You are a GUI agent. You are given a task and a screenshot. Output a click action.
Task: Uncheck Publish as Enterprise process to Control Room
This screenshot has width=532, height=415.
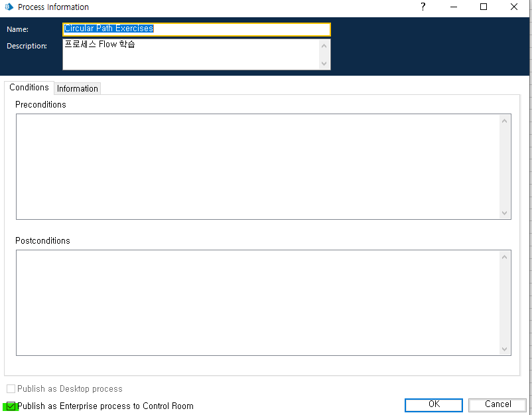(11, 406)
